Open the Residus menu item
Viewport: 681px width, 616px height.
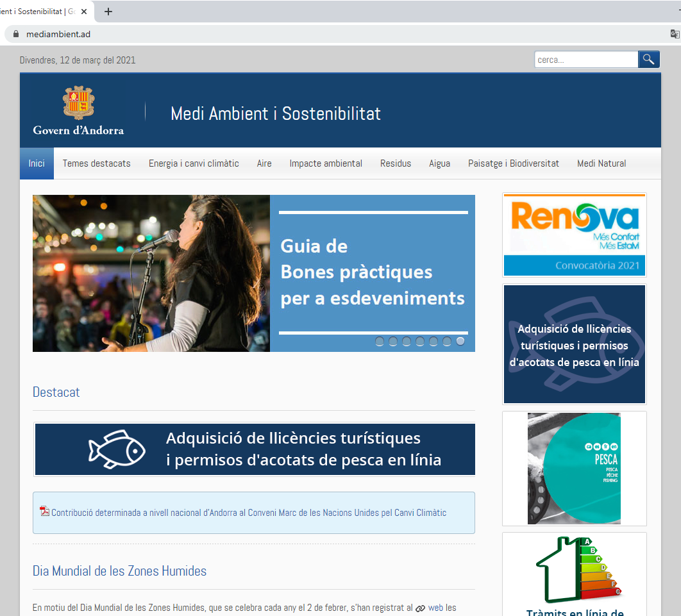395,163
